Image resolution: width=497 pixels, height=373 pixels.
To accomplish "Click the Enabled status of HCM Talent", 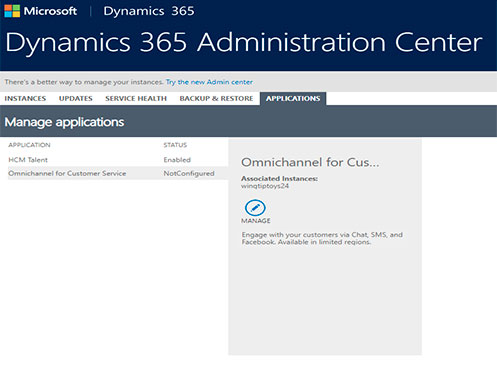I will click(177, 160).
